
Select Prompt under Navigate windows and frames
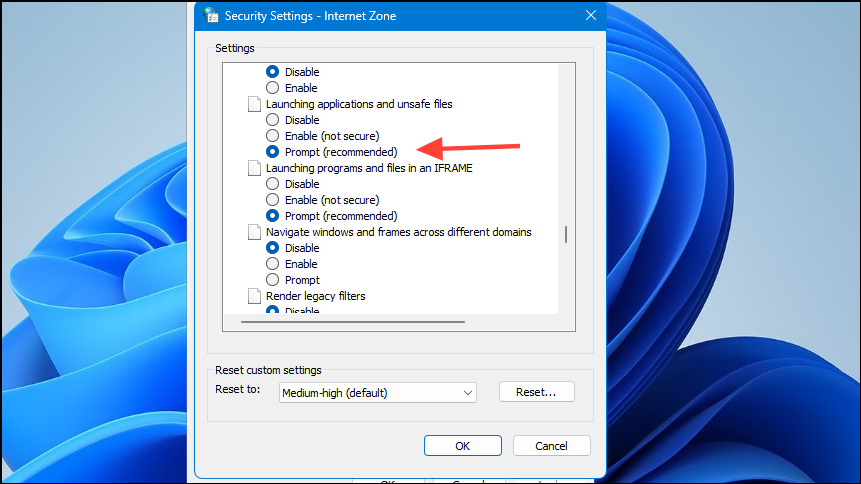[x=272, y=279]
